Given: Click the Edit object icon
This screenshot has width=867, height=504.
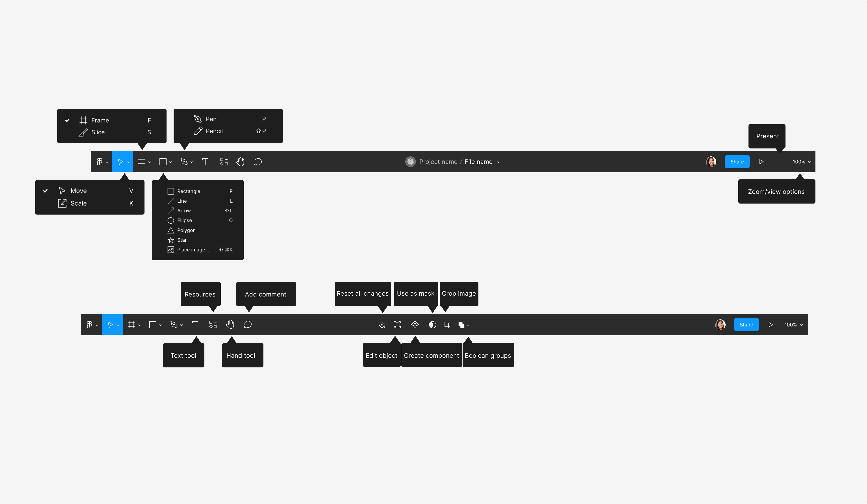Looking at the screenshot, I should (x=397, y=325).
